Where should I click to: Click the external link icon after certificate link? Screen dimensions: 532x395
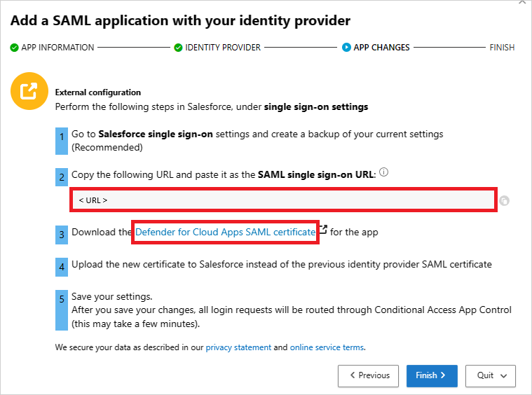323,230
